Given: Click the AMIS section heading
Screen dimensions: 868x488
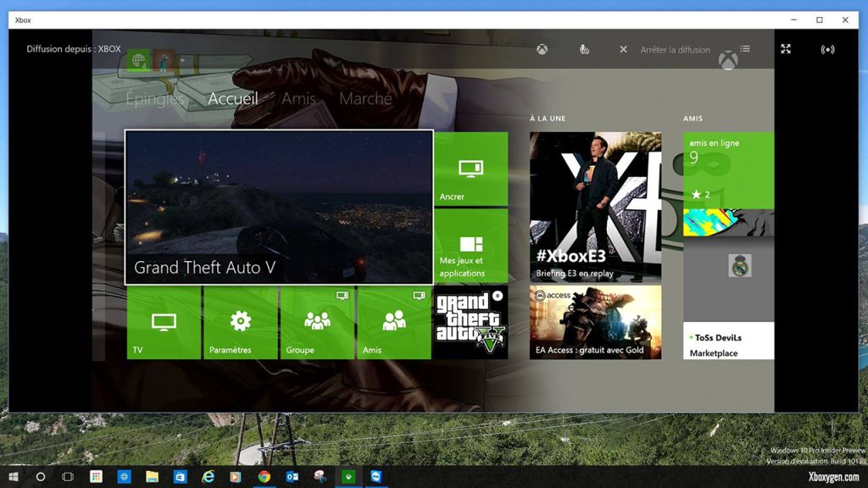Looking at the screenshot, I should [x=693, y=119].
